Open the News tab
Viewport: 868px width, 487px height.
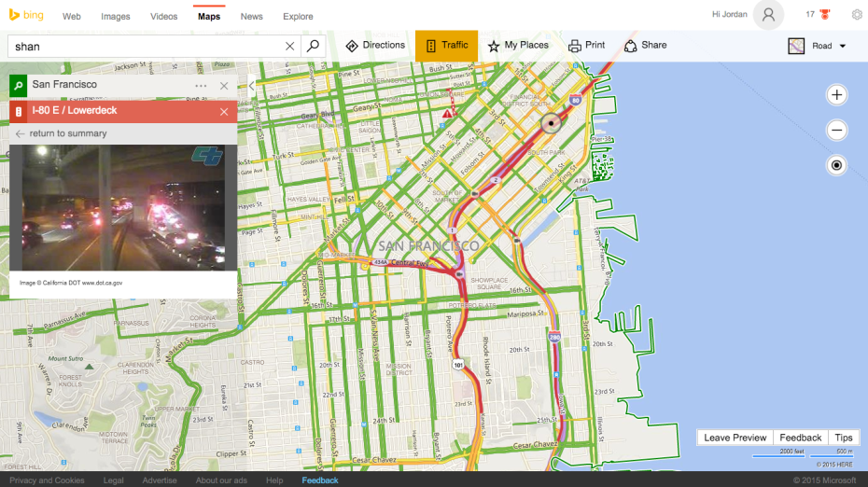(251, 17)
